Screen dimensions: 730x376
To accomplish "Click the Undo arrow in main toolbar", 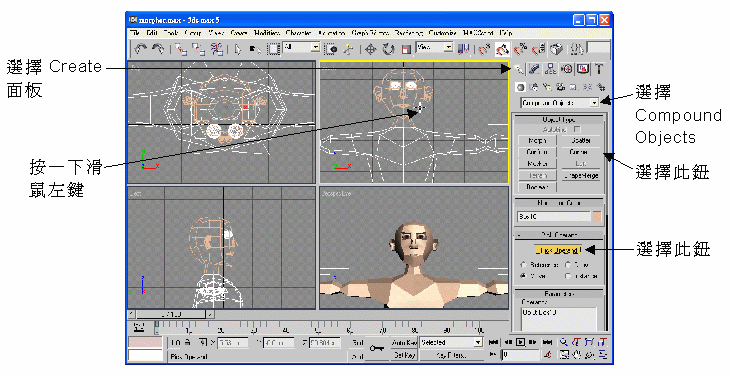I will click(141, 49).
